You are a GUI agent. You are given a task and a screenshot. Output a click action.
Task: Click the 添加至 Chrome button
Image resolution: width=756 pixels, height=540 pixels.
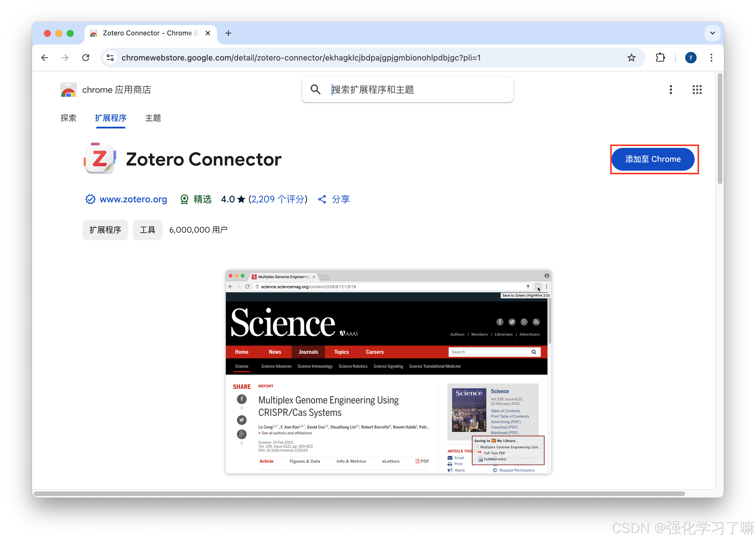click(x=653, y=159)
